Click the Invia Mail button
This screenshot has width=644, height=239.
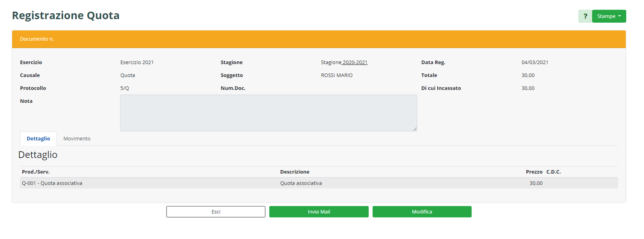(x=319, y=212)
